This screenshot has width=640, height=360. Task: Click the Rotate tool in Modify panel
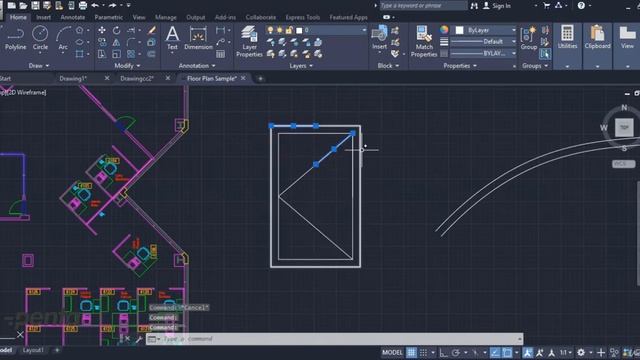click(x=116, y=30)
